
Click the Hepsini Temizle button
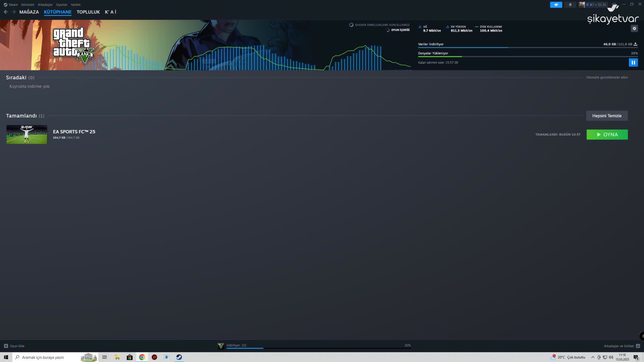[607, 116]
